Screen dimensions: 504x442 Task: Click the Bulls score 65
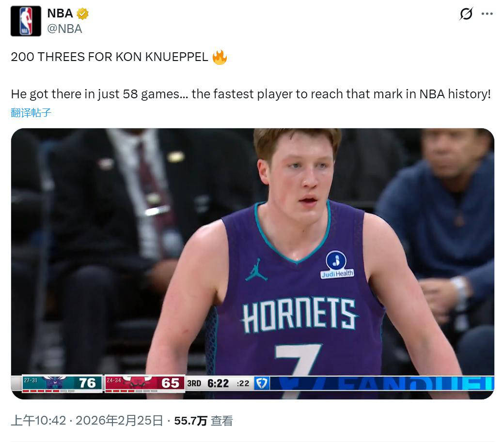click(x=171, y=383)
